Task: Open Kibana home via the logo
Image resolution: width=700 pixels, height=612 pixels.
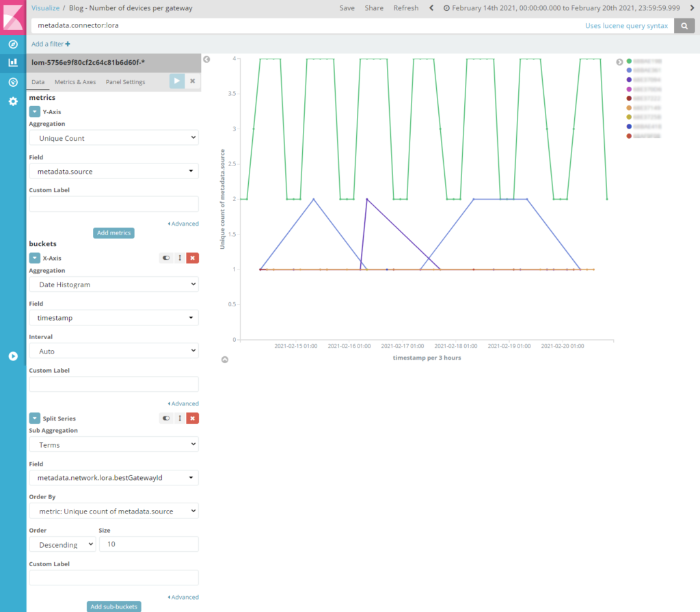Action: (x=13, y=17)
